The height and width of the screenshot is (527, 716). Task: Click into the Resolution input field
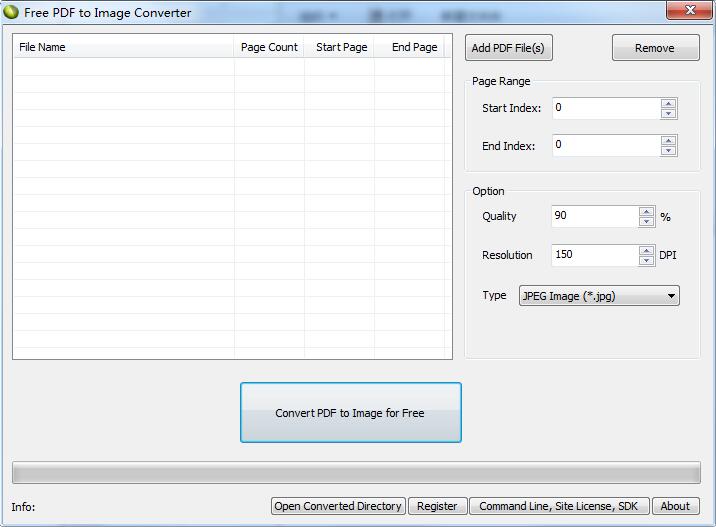click(x=595, y=255)
